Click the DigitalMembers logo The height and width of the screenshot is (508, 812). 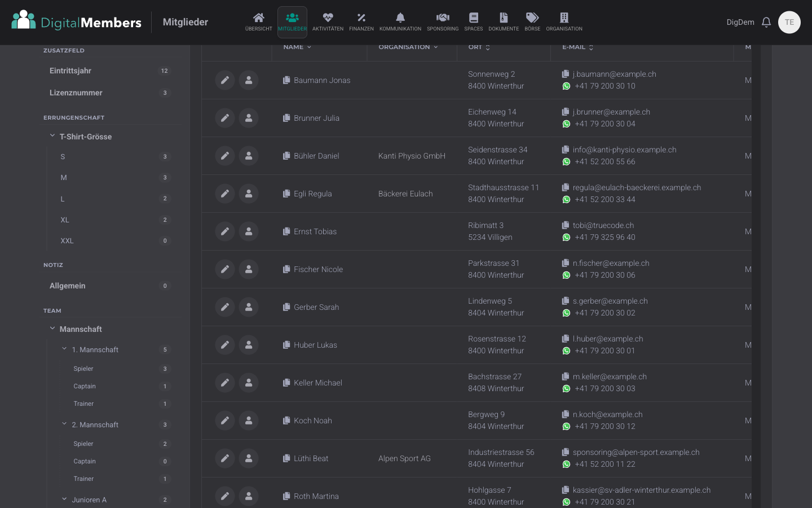(x=77, y=21)
